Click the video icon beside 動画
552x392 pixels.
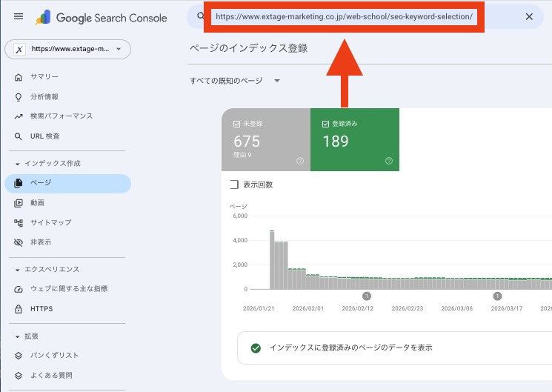pos(19,203)
